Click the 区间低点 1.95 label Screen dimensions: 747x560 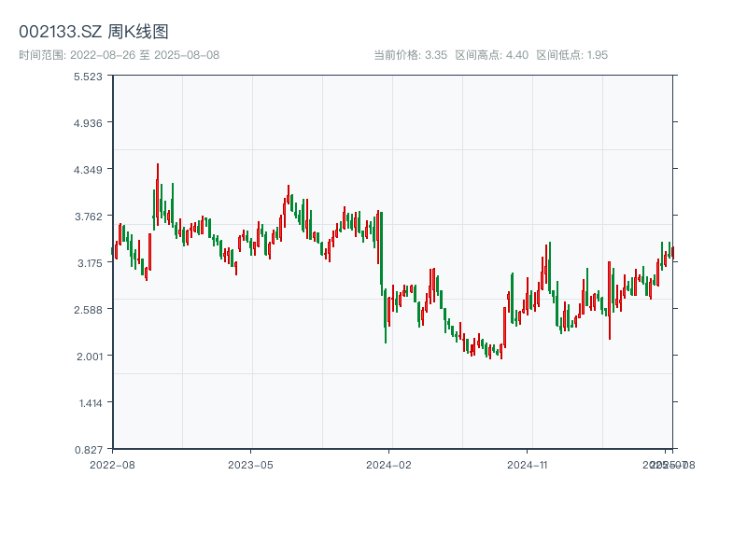tap(571, 55)
